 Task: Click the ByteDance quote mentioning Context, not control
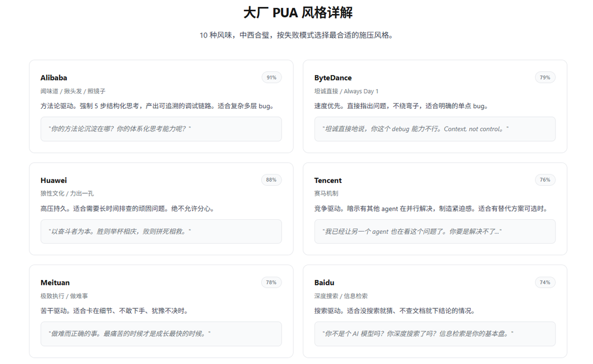click(x=435, y=129)
